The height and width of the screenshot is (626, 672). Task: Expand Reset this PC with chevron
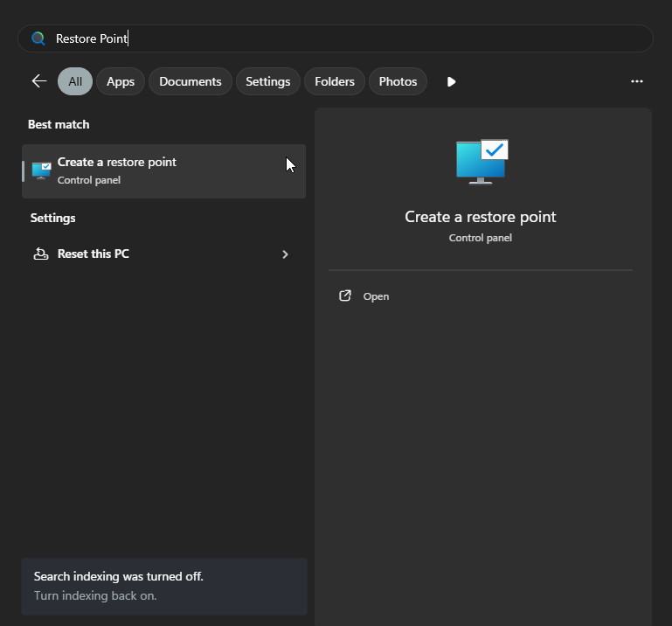pos(285,254)
